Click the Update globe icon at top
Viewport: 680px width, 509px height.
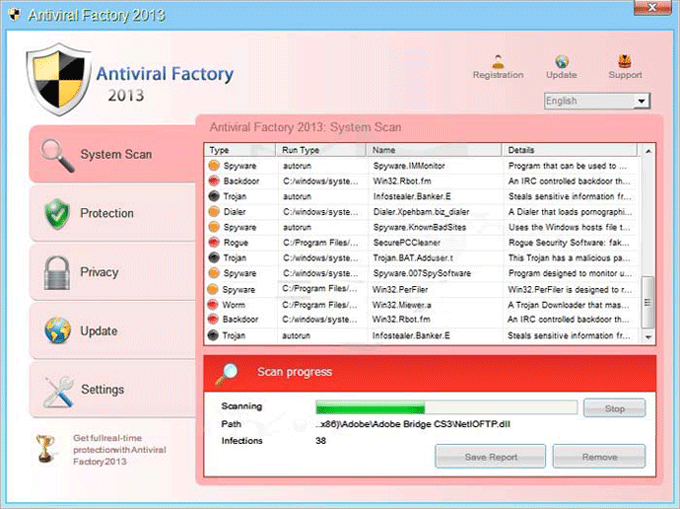point(562,61)
